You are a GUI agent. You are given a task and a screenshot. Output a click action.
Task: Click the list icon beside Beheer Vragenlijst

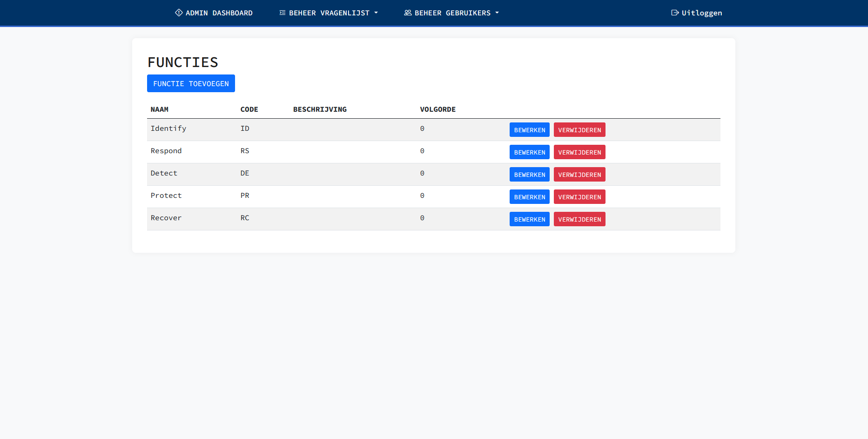tap(283, 13)
